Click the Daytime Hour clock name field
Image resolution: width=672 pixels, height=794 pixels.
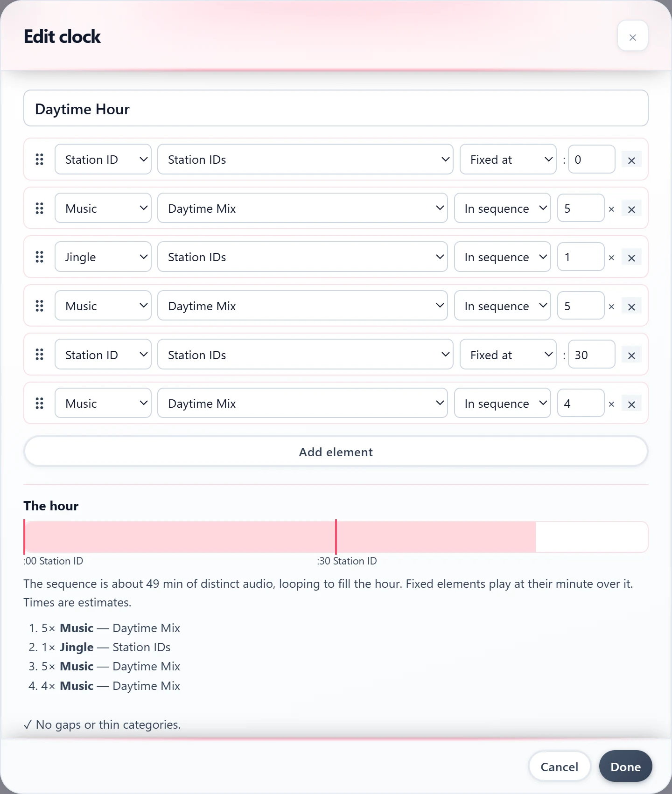pyautogui.click(x=336, y=108)
